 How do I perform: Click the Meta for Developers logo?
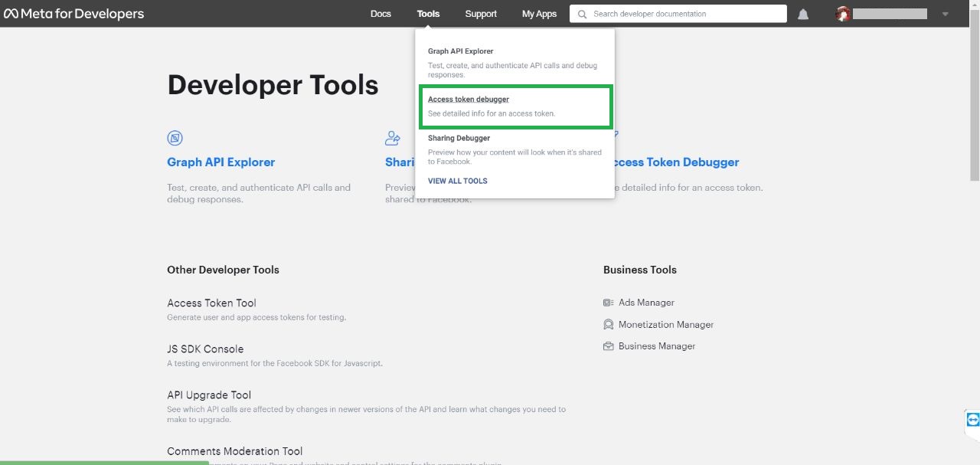pyautogui.click(x=73, y=14)
